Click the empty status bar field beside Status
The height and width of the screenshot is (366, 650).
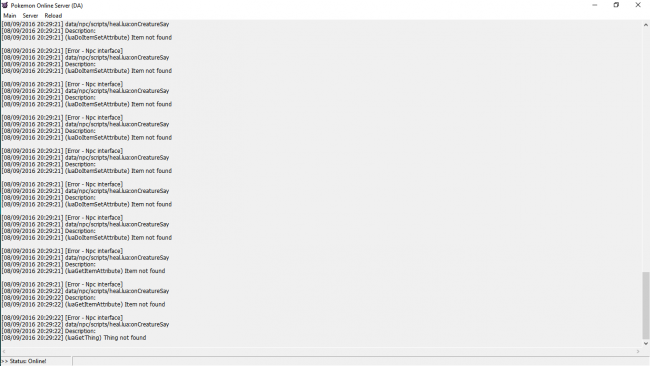click(x=361, y=361)
